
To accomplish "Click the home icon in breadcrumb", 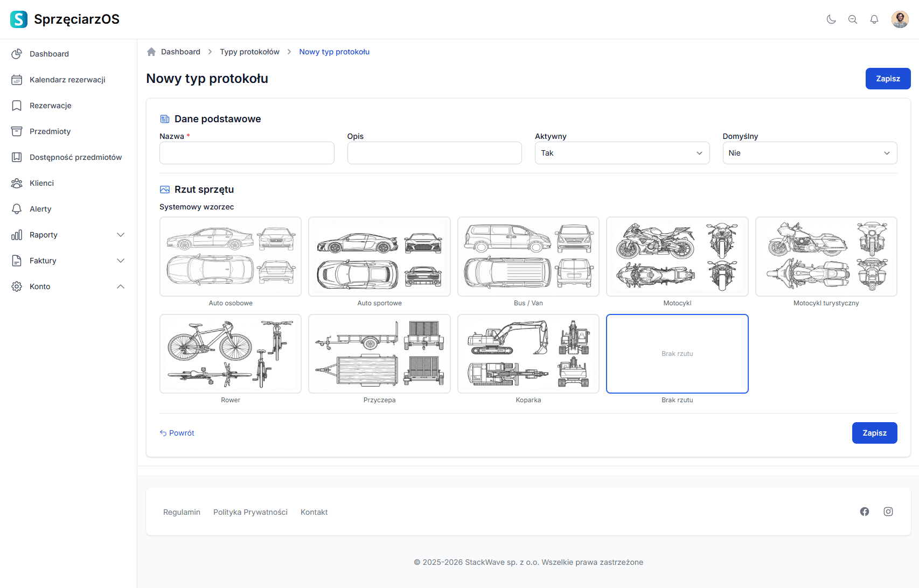I will pyautogui.click(x=151, y=52).
